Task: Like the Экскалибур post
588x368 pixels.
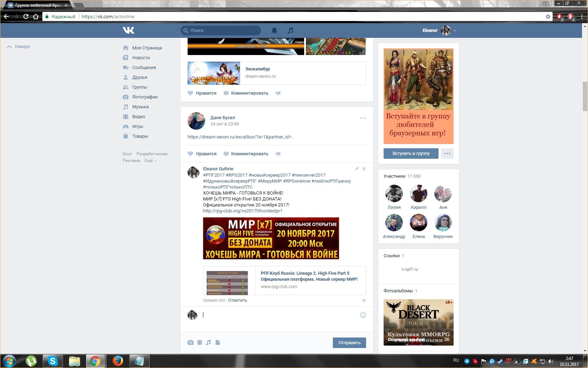Action: click(202, 93)
